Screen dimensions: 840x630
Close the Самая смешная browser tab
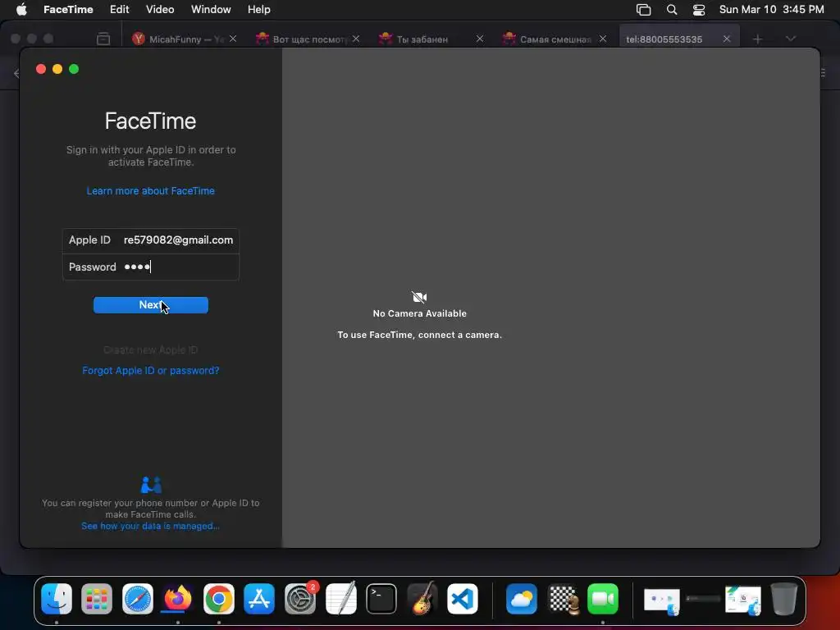[x=603, y=39]
